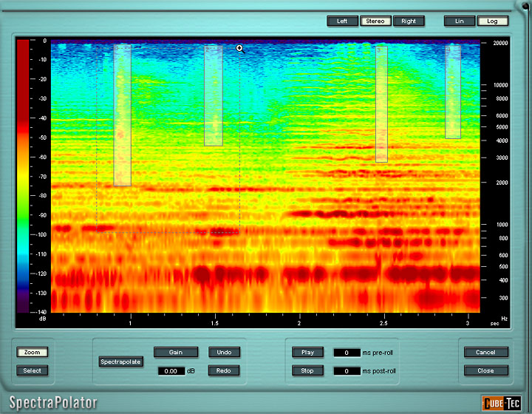This screenshot has width=532, height=414.
Task: Activate the Select tool mode
Action: point(31,370)
